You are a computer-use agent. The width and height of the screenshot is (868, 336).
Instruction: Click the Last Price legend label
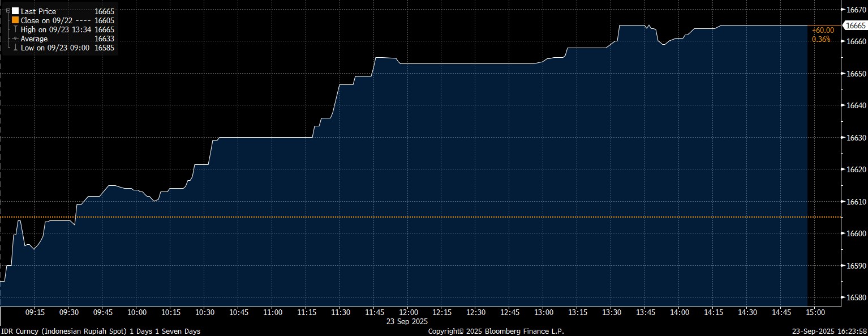point(38,11)
